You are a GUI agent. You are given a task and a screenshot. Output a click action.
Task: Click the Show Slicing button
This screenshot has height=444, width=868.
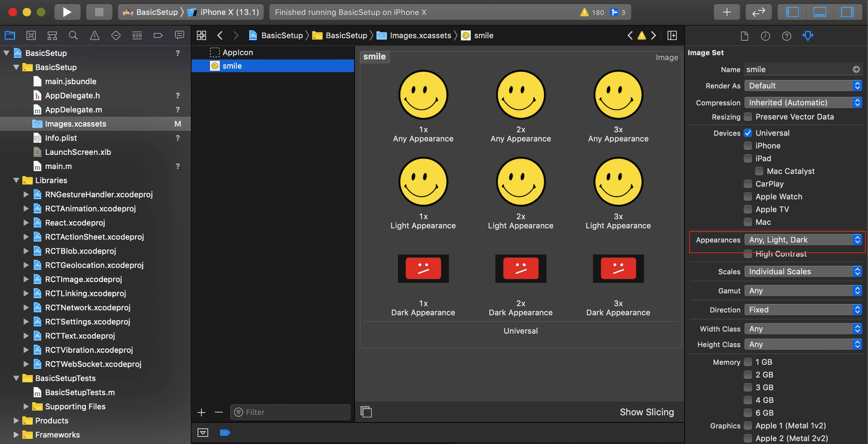(647, 412)
